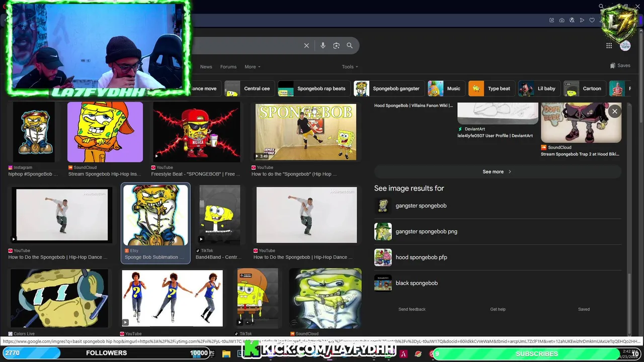
Task: Open the selected Etsy Sponge Bob Sublimation image
Action: (x=155, y=215)
